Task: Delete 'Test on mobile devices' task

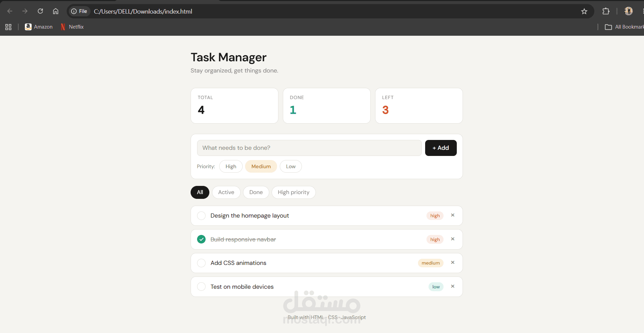Action: pyautogui.click(x=453, y=286)
